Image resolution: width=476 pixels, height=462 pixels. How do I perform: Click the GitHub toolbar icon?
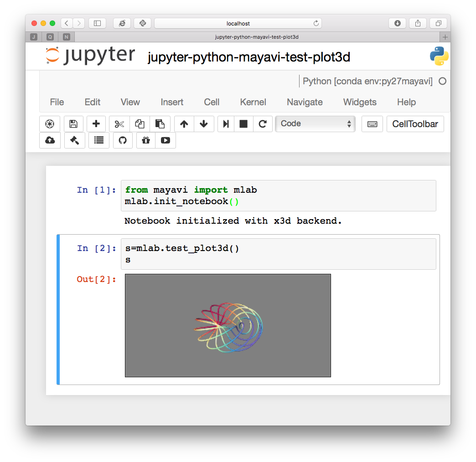[123, 140]
